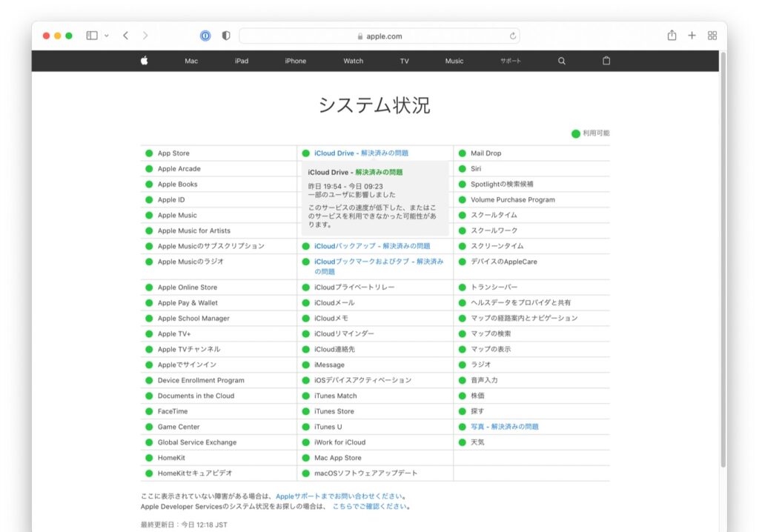
Task: Open the Mac menu item
Action: click(x=191, y=61)
